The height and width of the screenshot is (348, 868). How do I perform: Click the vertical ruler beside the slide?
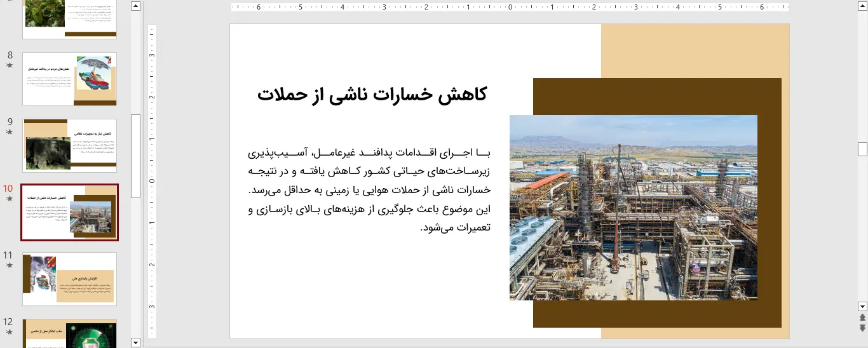pos(152,181)
